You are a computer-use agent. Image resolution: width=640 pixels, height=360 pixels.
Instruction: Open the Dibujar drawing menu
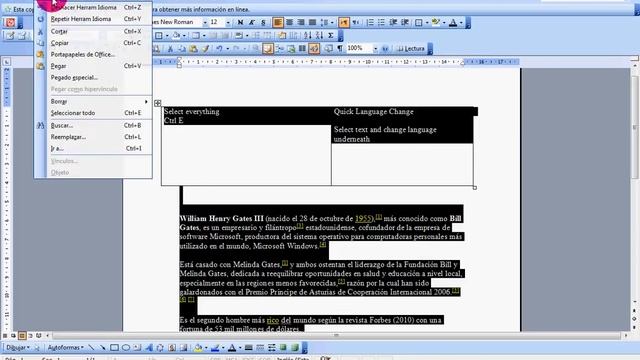point(18,348)
